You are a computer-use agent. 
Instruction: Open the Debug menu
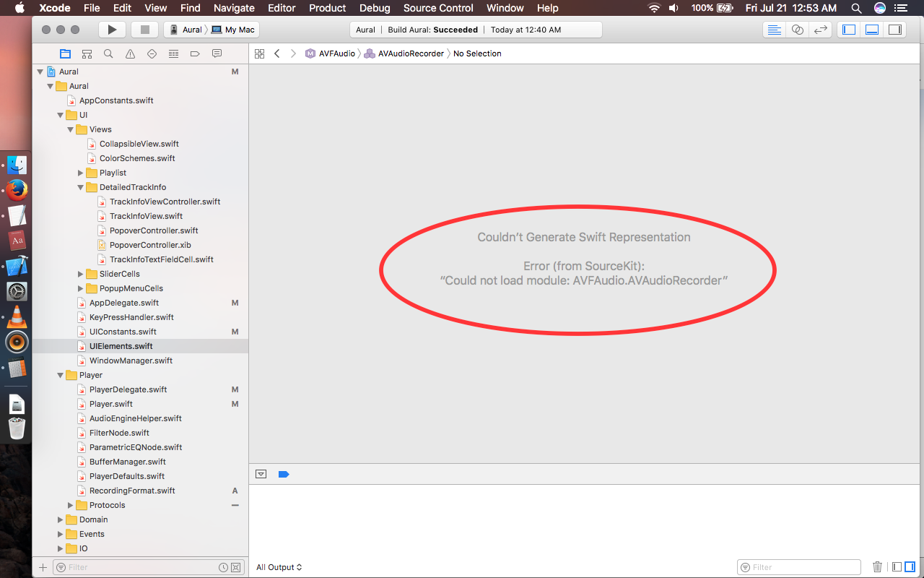[x=375, y=8]
